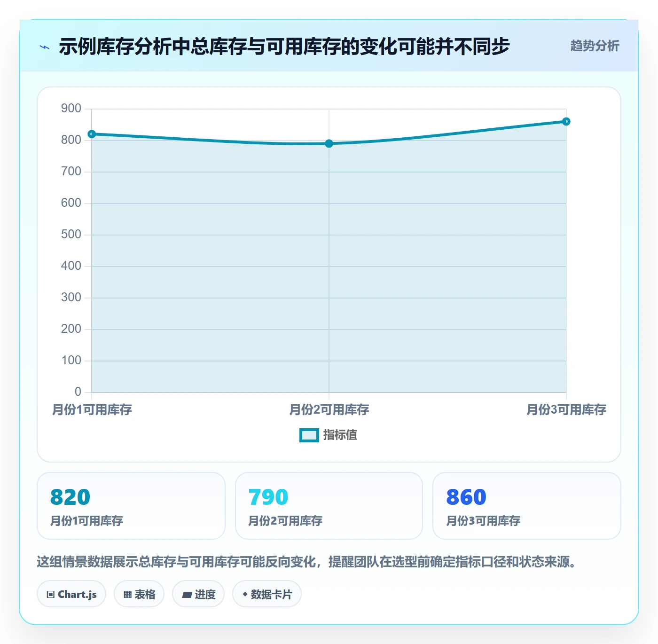The image size is (658, 644).
Task: Click the 表格 tag chip
Action: pyautogui.click(x=139, y=594)
